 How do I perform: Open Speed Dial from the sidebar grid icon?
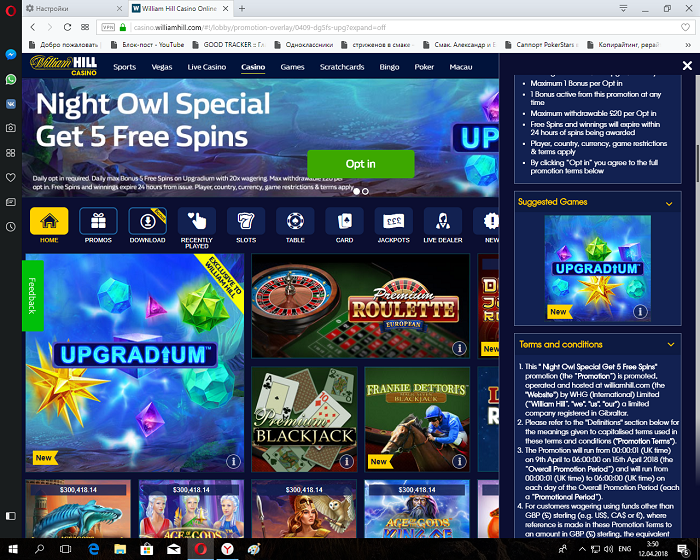pos(11,153)
